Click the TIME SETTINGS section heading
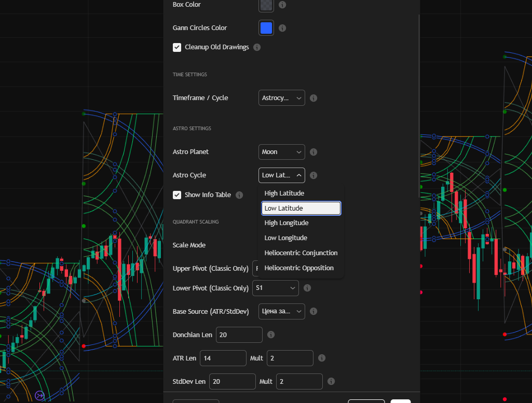 click(x=190, y=75)
